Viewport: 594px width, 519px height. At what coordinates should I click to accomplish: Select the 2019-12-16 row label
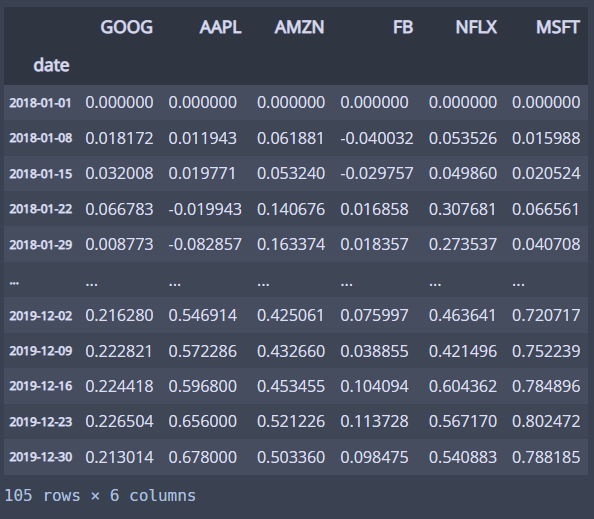pyautogui.click(x=40, y=386)
